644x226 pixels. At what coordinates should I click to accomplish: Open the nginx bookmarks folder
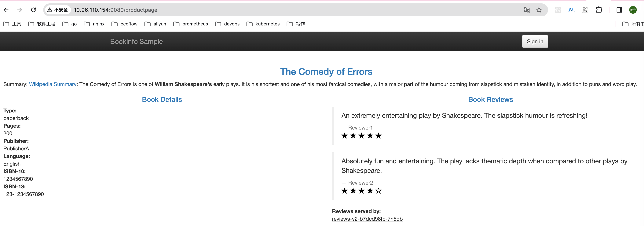pyautogui.click(x=94, y=24)
